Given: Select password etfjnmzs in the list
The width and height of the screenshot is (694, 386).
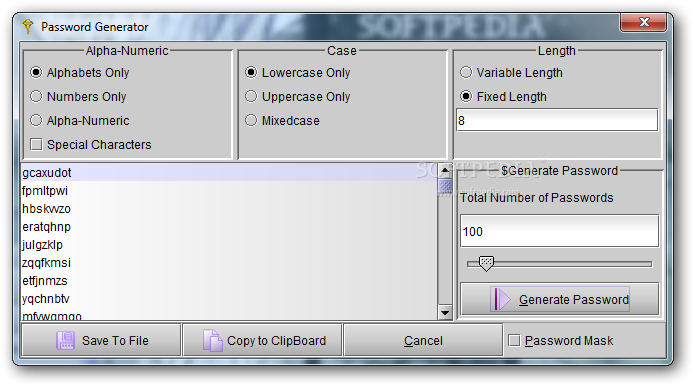Looking at the screenshot, I should click(x=229, y=281).
